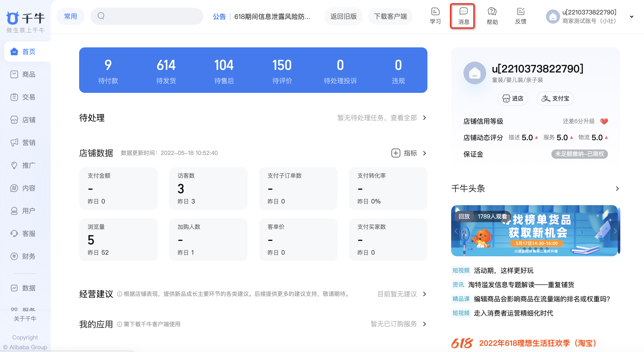Open the 加购人数 card
This screenshot has width=644, height=352.
208,239
